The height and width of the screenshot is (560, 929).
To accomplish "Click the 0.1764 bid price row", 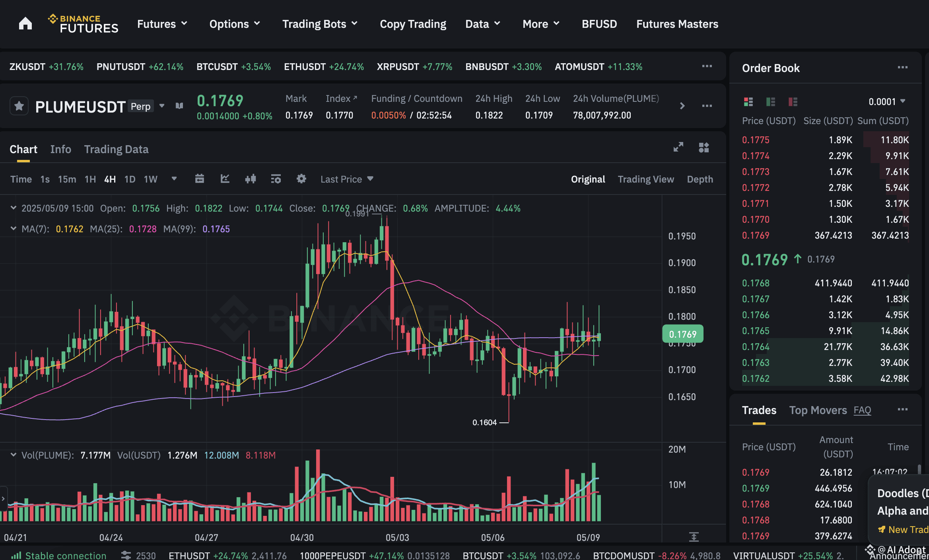I will (x=825, y=346).
